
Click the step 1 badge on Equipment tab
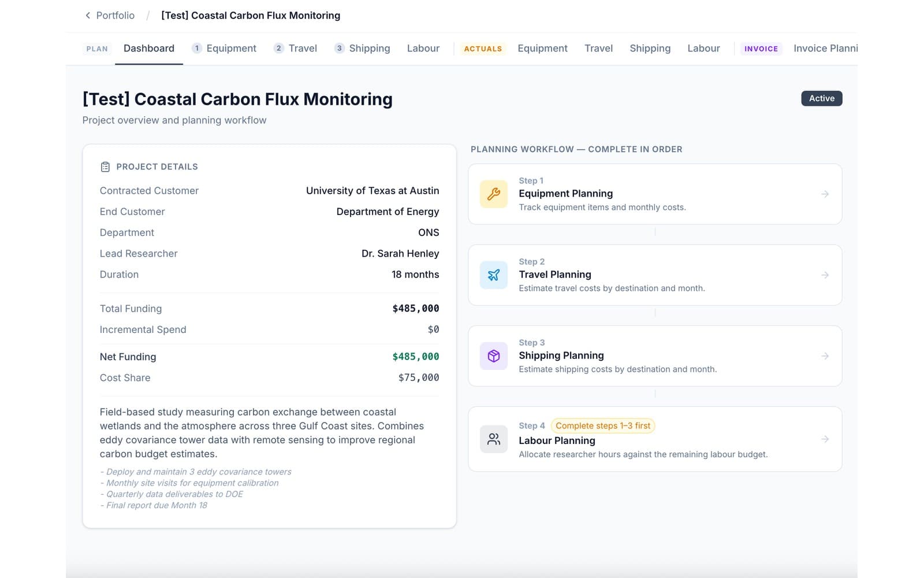(x=197, y=49)
